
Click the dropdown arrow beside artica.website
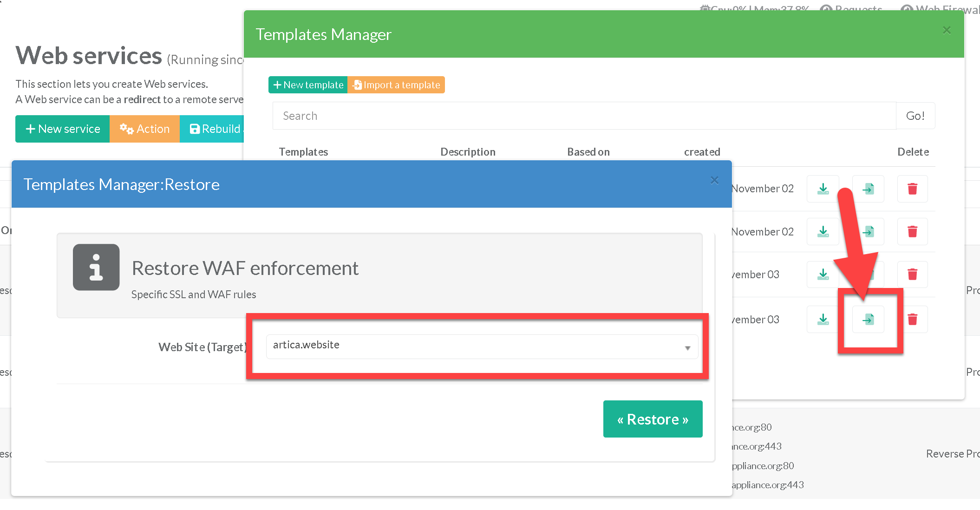687,348
